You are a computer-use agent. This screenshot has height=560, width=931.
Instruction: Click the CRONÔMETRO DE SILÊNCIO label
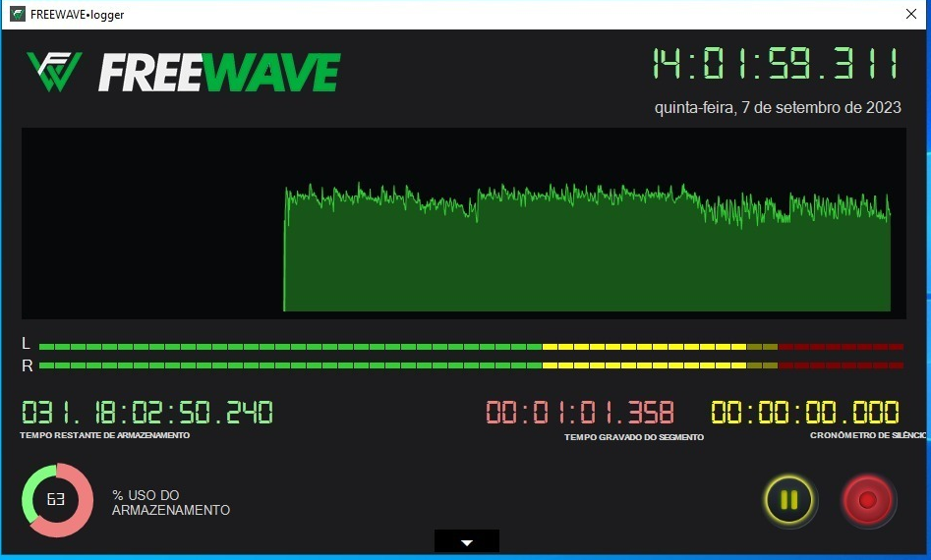(868, 435)
